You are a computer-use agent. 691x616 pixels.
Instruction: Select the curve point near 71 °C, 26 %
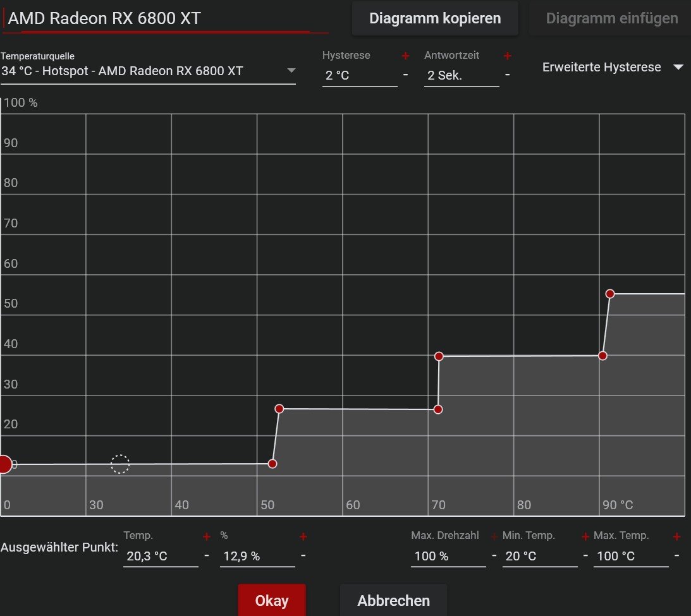pyautogui.click(x=438, y=409)
